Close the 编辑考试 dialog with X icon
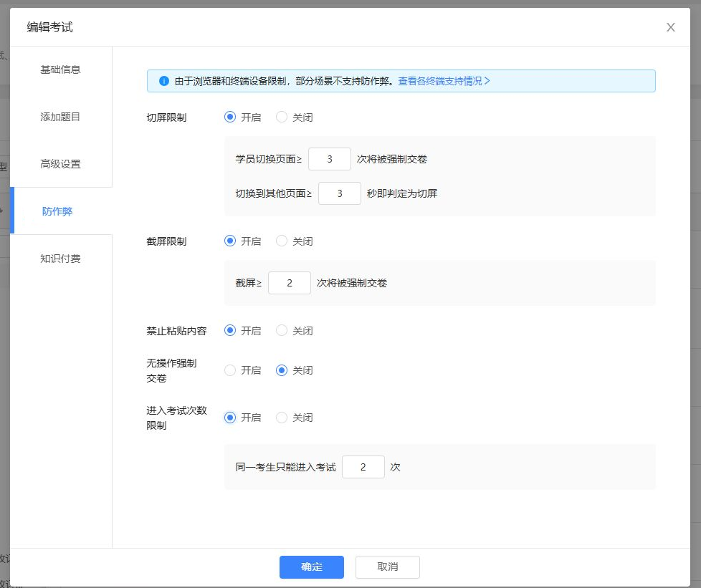 click(x=670, y=27)
